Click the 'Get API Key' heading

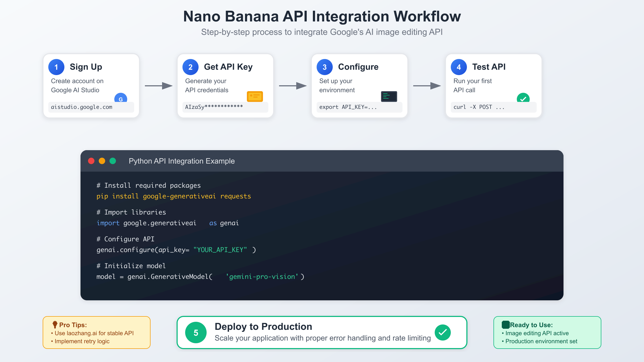[228, 67]
